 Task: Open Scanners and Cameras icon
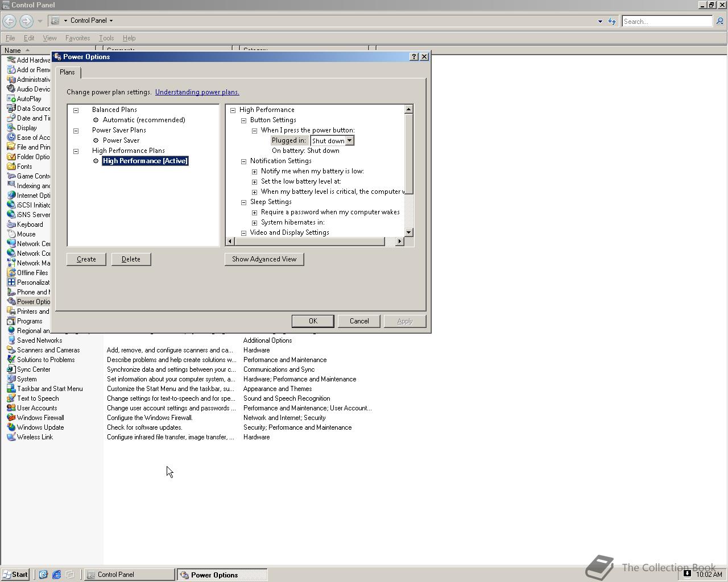point(11,350)
